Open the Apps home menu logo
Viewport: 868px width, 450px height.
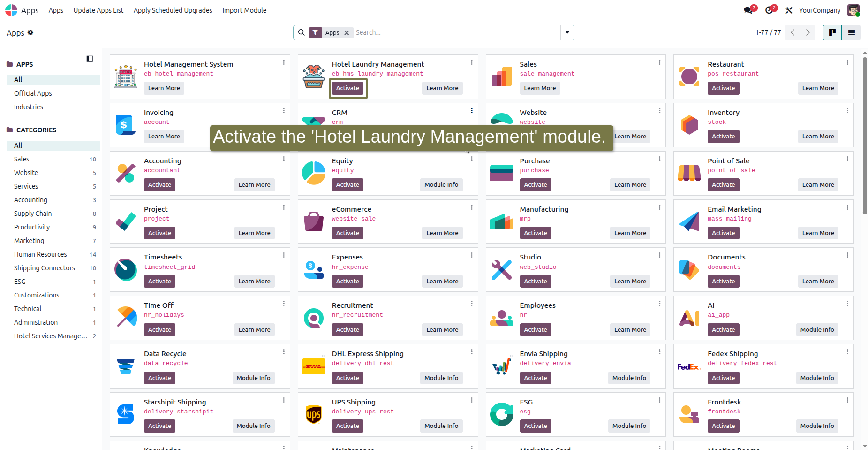[11, 10]
